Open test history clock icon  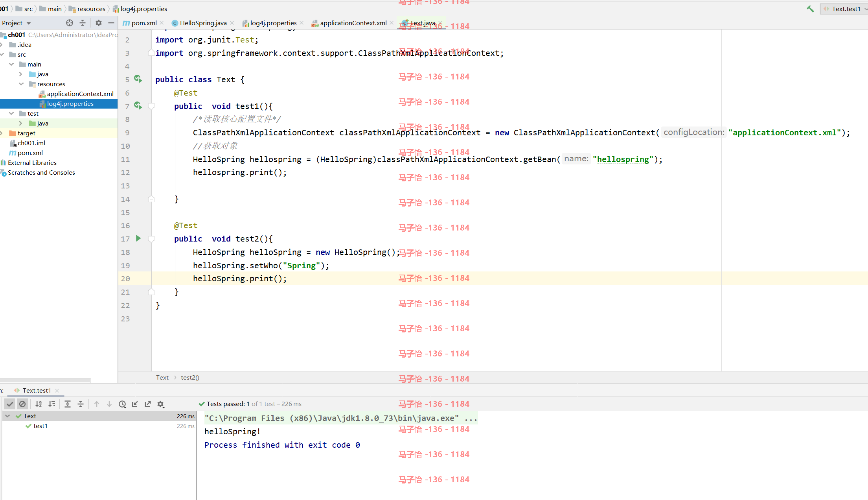click(x=122, y=404)
